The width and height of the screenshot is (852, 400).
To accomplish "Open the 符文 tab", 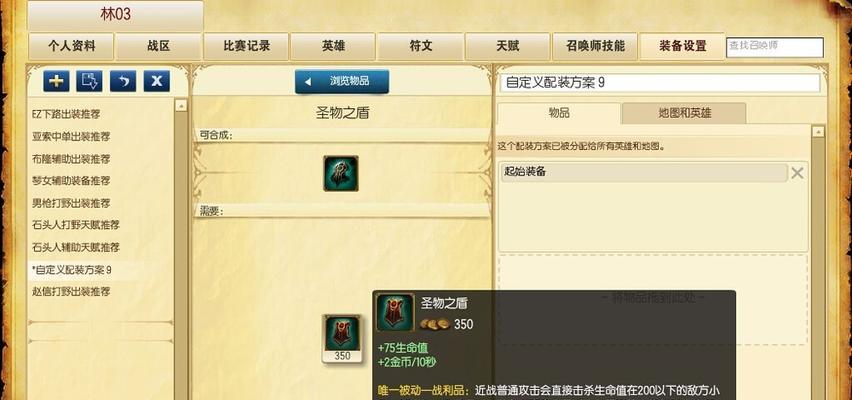I will tap(421, 46).
